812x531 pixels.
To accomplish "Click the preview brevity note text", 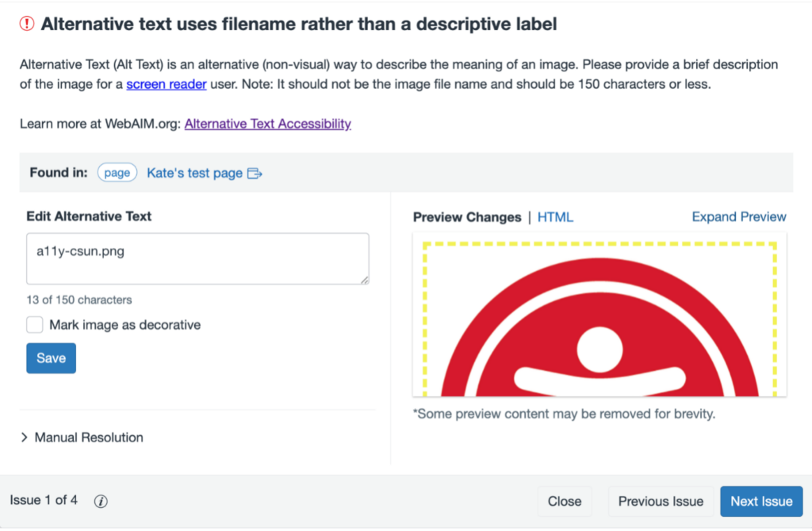I will coord(564,414).
